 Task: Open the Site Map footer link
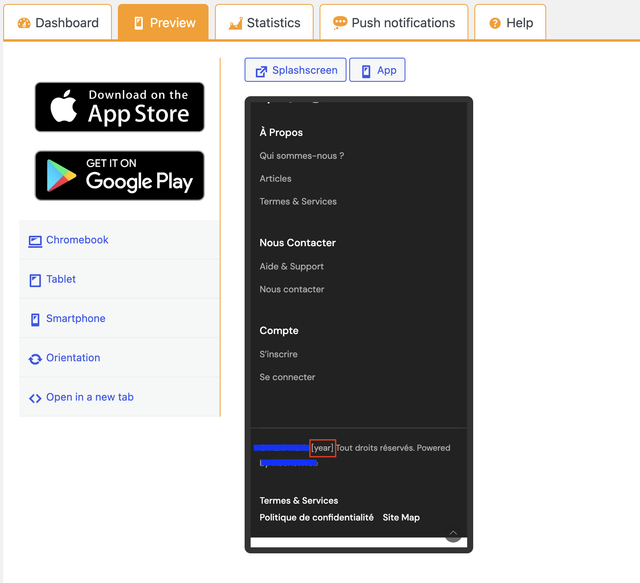tap(401, 517)
